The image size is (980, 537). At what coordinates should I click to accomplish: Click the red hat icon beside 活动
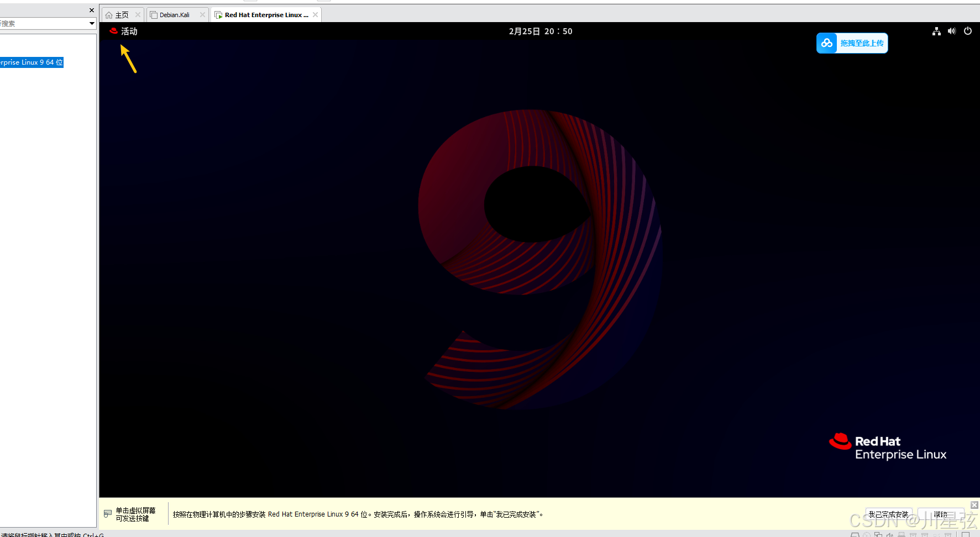pyautogui.click(x=113, y=31)
